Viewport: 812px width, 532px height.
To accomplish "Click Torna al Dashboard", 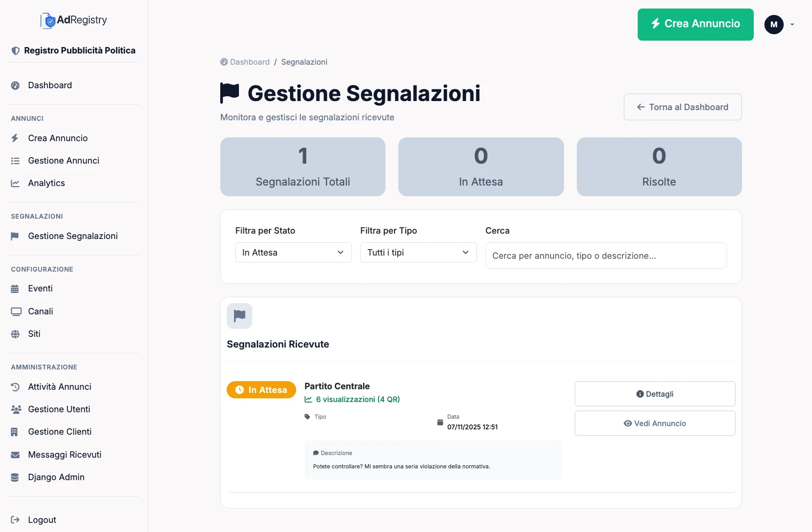I will pos(683,107).
